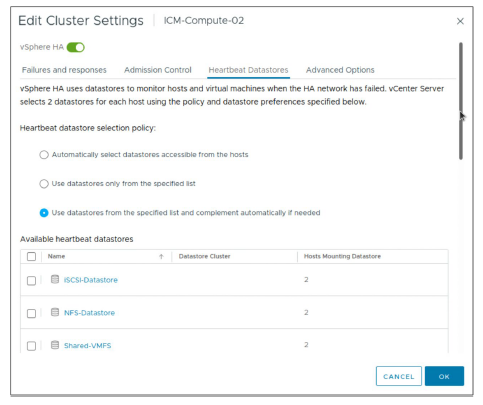Choose Use datastores only from specified list
This screenshot has width=483, height=405.
pyautogui.click(x=44, y=184)
